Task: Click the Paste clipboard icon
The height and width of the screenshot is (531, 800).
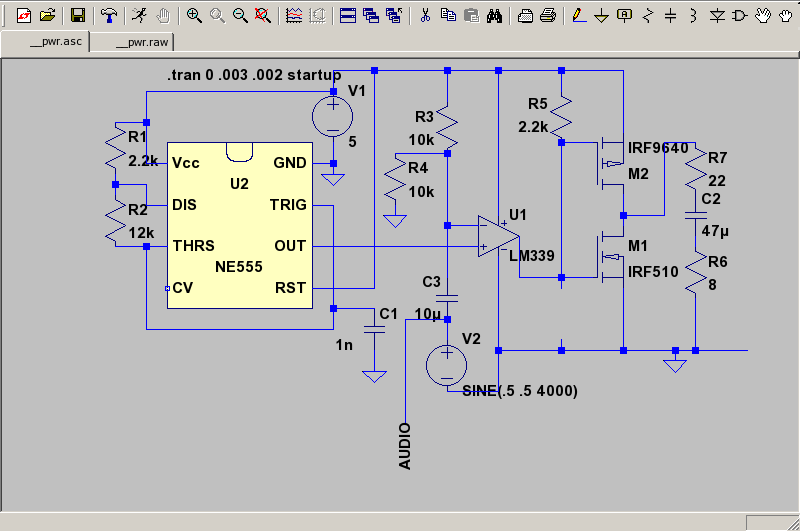Action: (x=471, y=16)
